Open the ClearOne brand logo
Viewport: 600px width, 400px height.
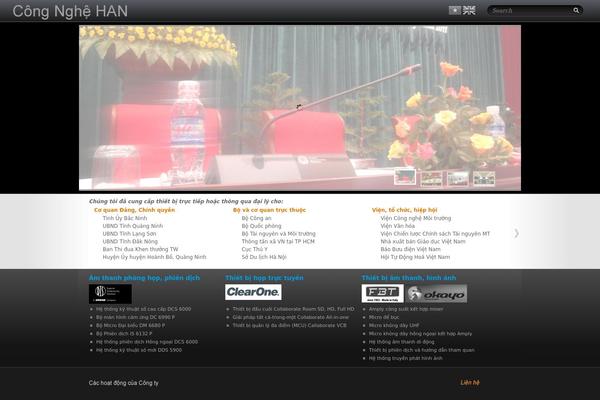(x=253, y=292)
